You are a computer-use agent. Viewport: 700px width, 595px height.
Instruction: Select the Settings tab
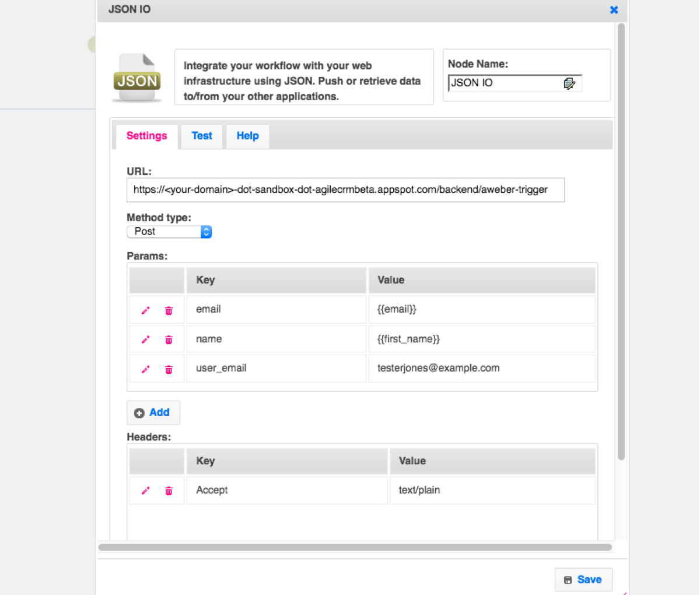pyautogui.click(x=146, y=136)
